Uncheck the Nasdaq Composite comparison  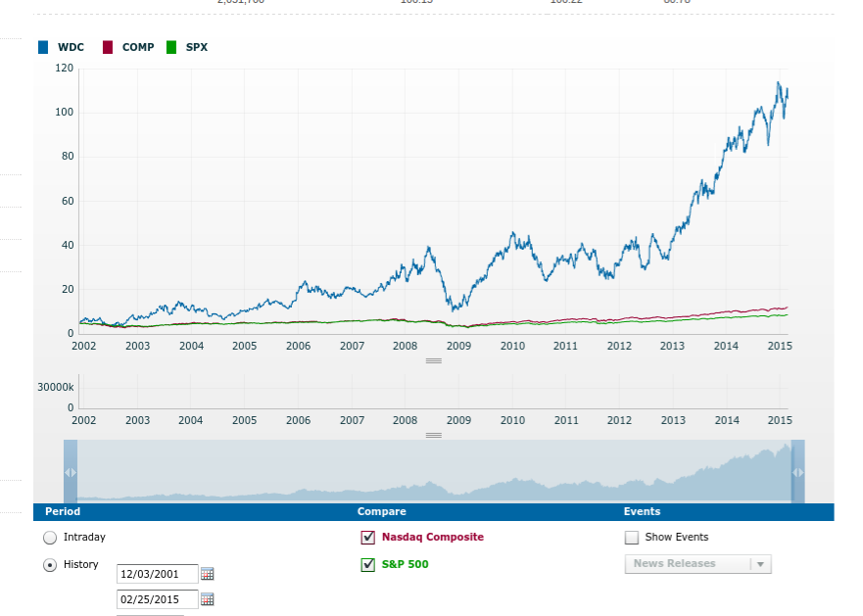coord(368,538)
